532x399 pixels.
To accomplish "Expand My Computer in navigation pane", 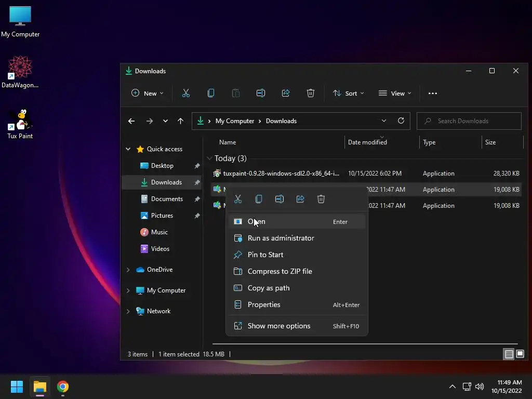I will pyautogui.click(x=128, y=290).
